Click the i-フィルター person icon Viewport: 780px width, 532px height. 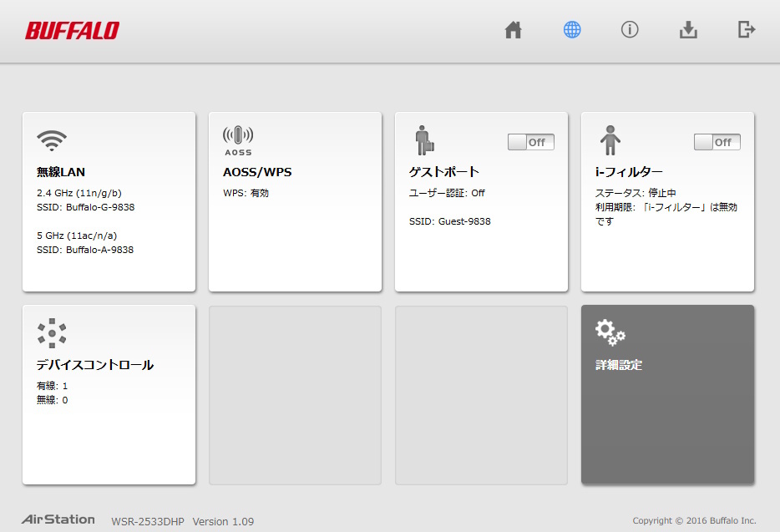click(610, 139)
